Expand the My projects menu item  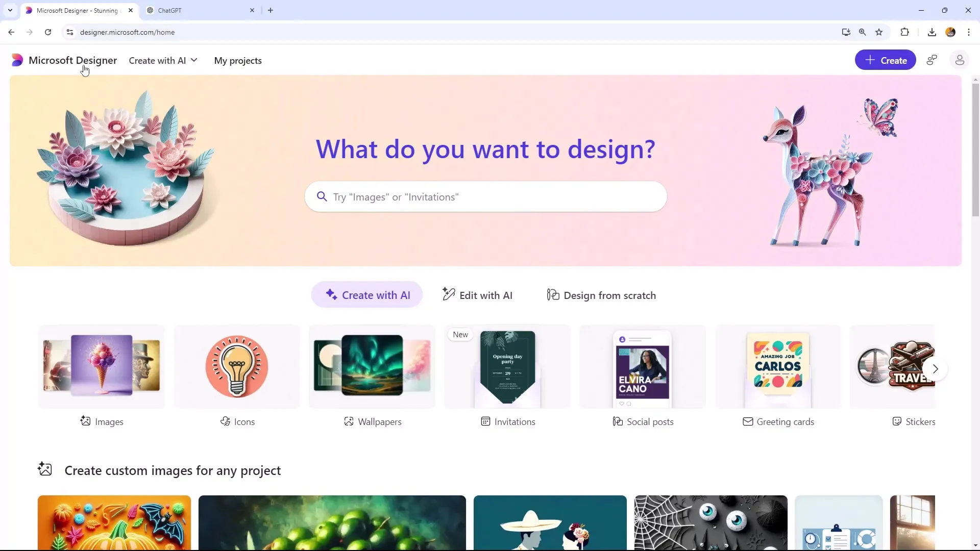(x=238, y=61)
